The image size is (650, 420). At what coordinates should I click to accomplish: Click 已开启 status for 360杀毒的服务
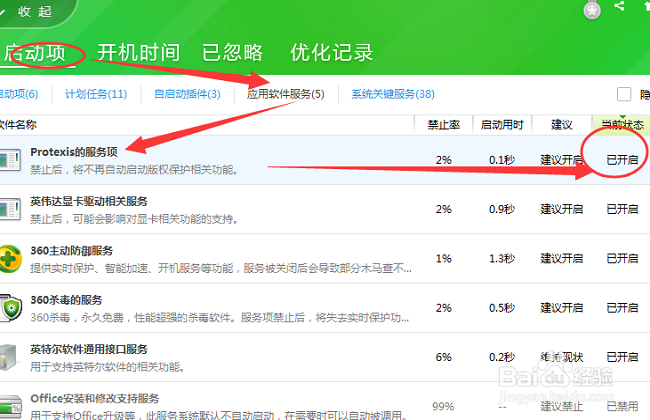tap(622, 308)
